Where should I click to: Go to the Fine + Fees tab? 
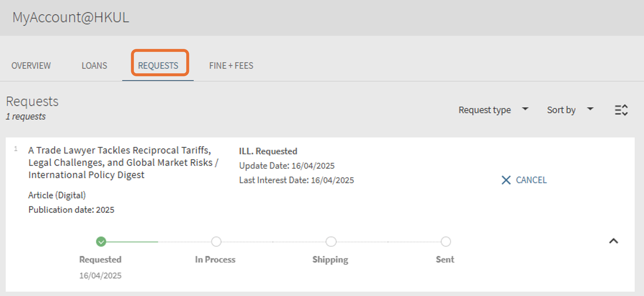(x=231, y=66)
